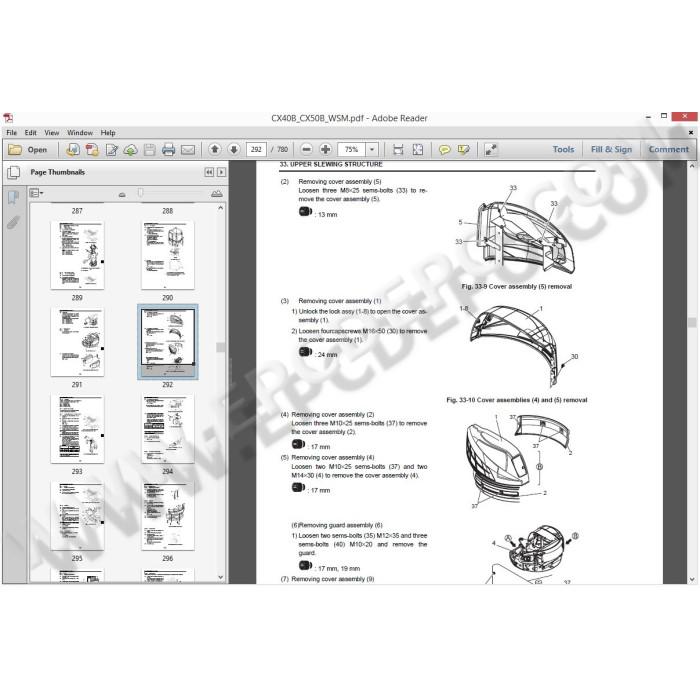This screenshot has width=700, height=700.
Task: Open the Fill & Sign pane
Action: [611, 150]
